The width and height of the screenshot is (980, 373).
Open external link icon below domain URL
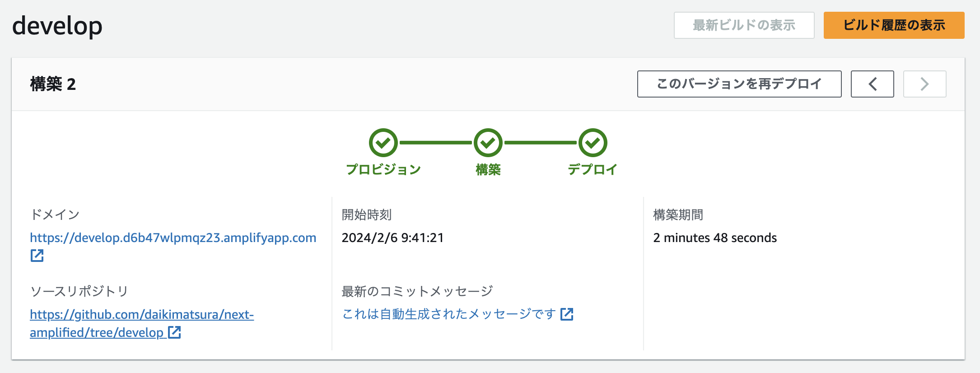37,256
